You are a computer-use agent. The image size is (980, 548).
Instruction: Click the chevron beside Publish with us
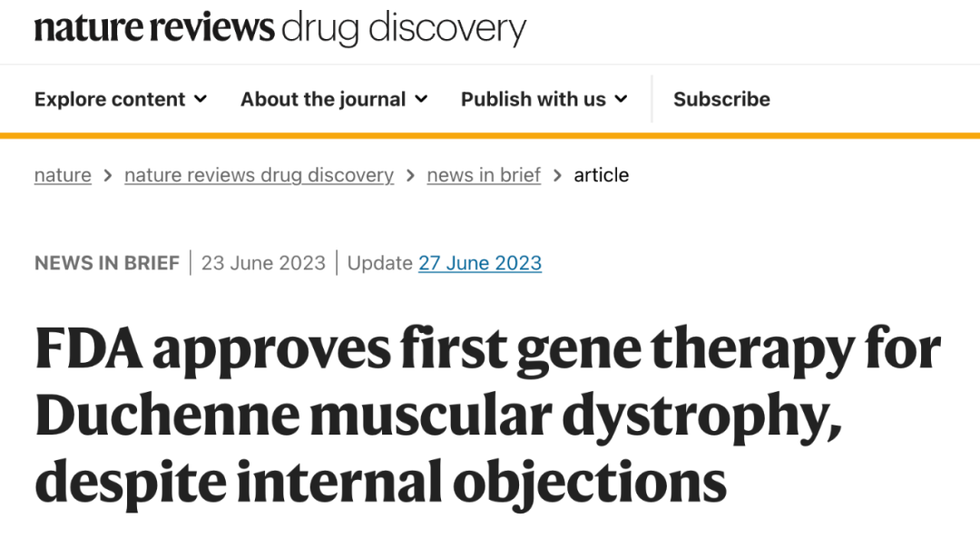pos(621,99)
